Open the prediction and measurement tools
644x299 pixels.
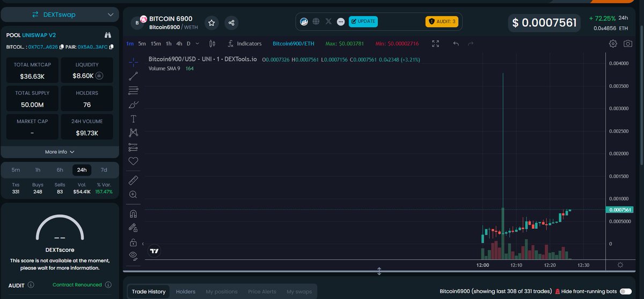[x=134, y=147]
